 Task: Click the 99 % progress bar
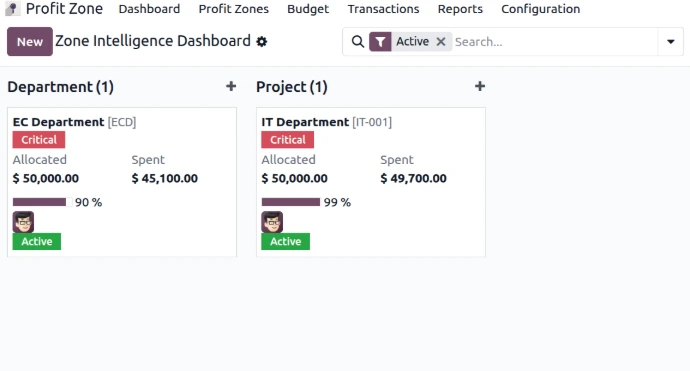[291, 202]
